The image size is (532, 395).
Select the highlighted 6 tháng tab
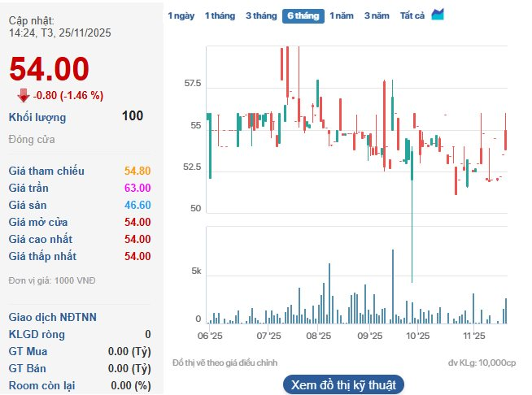coord(303,15)
